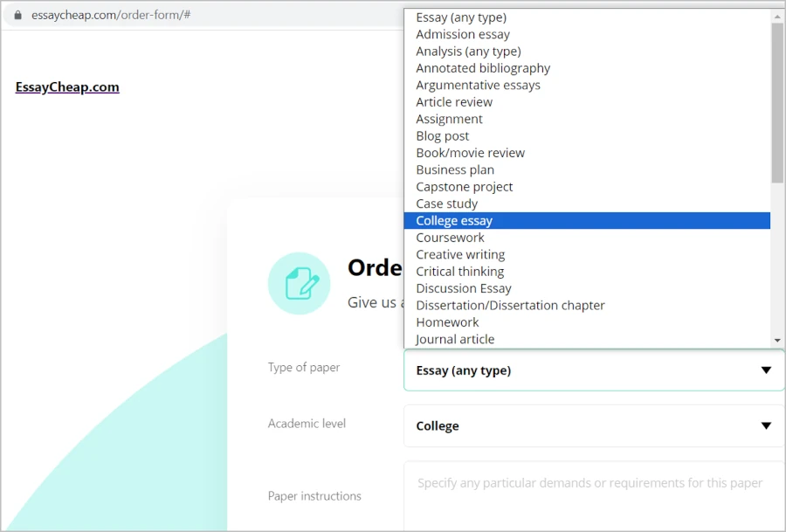This screenshot has height=532, width=786.
Task: Click the browser address bar URL
Action: [111, 15]
